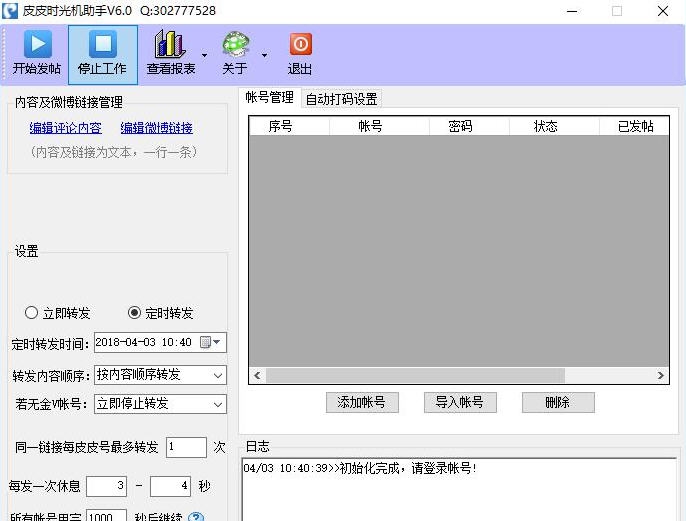Click the 退出 power icon

(300, 45)
